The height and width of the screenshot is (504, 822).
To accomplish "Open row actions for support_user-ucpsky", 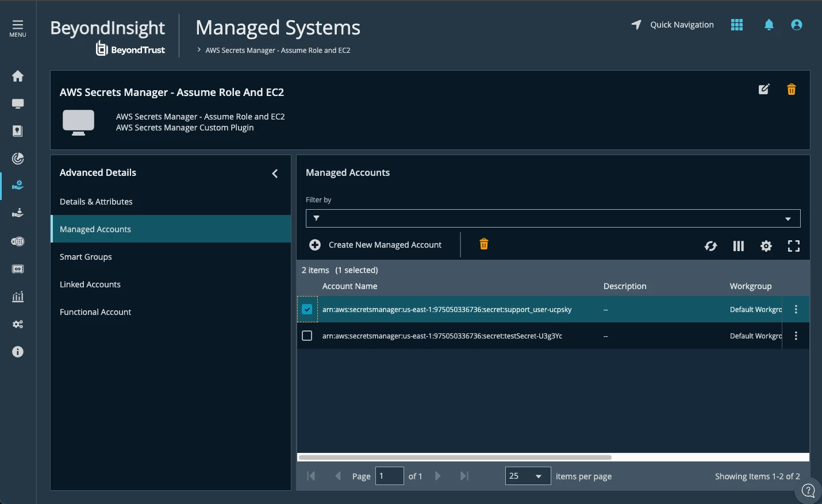I will click(x=796, y=309).
